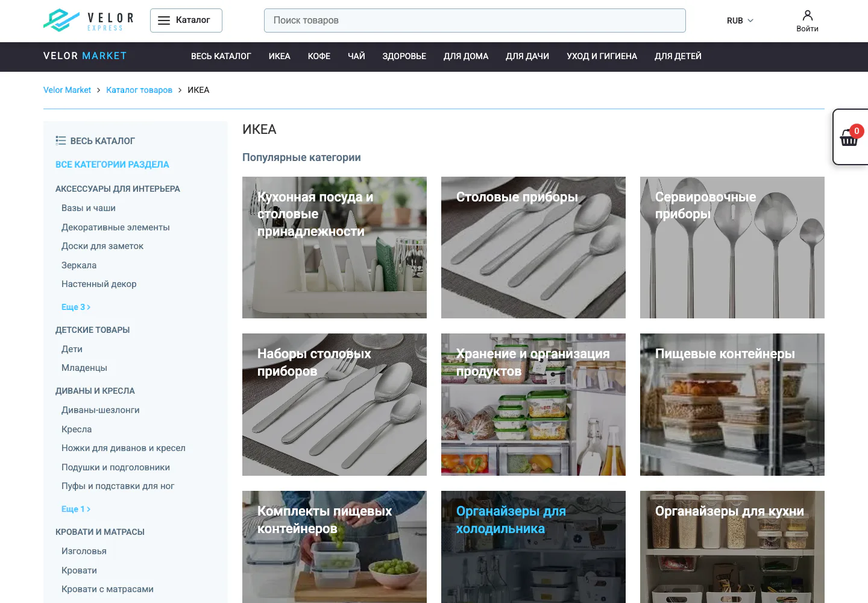868x603 pixels.
Task: Open Сервировочные приборы category tile
Action: [732, 247]
